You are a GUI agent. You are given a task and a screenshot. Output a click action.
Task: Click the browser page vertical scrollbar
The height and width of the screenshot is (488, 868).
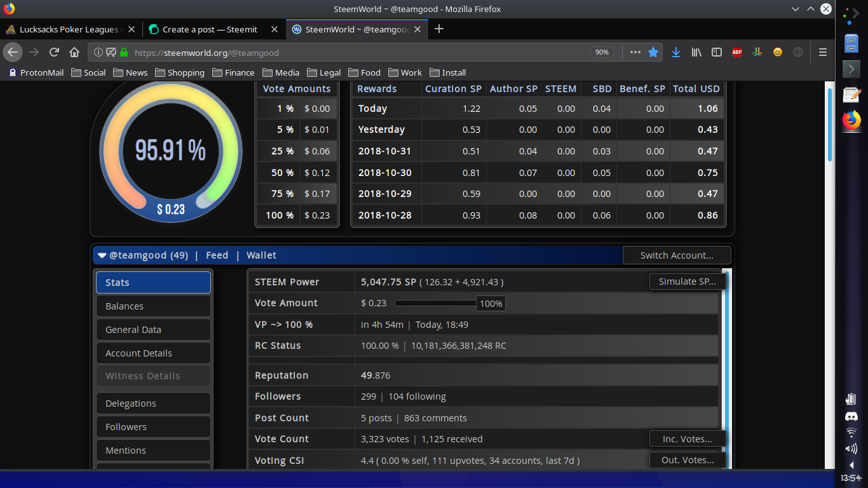click(x=830, y=124)
